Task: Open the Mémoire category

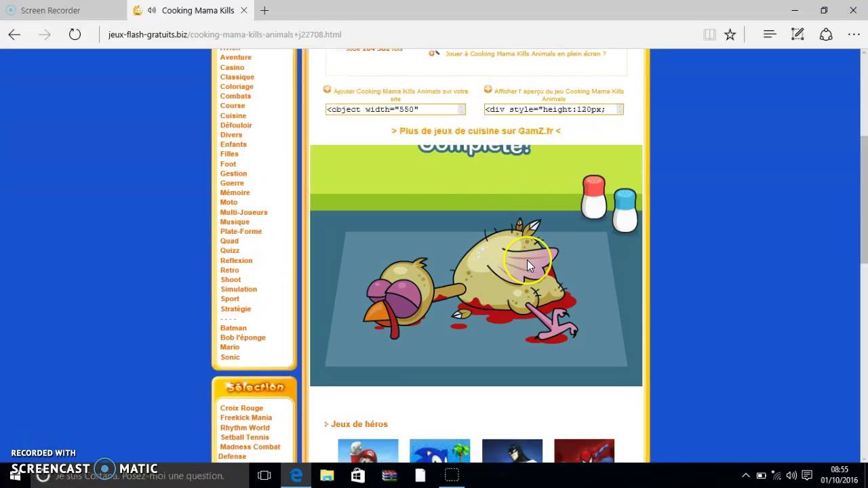Action: 235,192
